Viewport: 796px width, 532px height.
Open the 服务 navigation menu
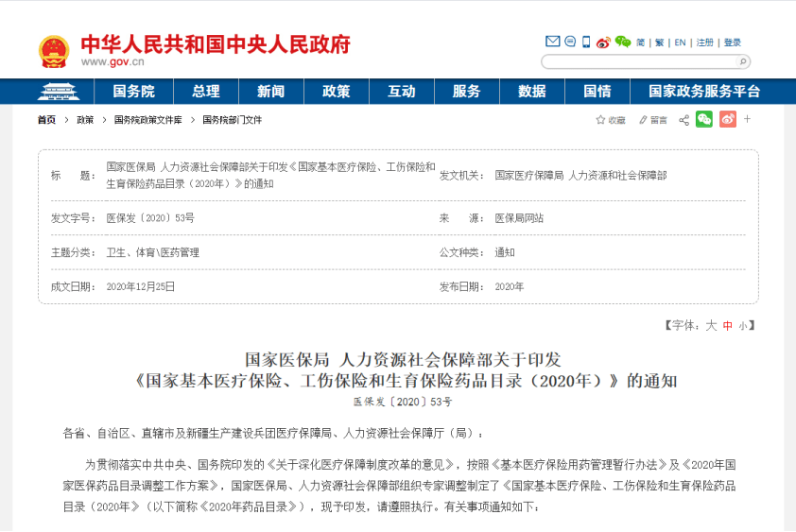click(466, 92)
